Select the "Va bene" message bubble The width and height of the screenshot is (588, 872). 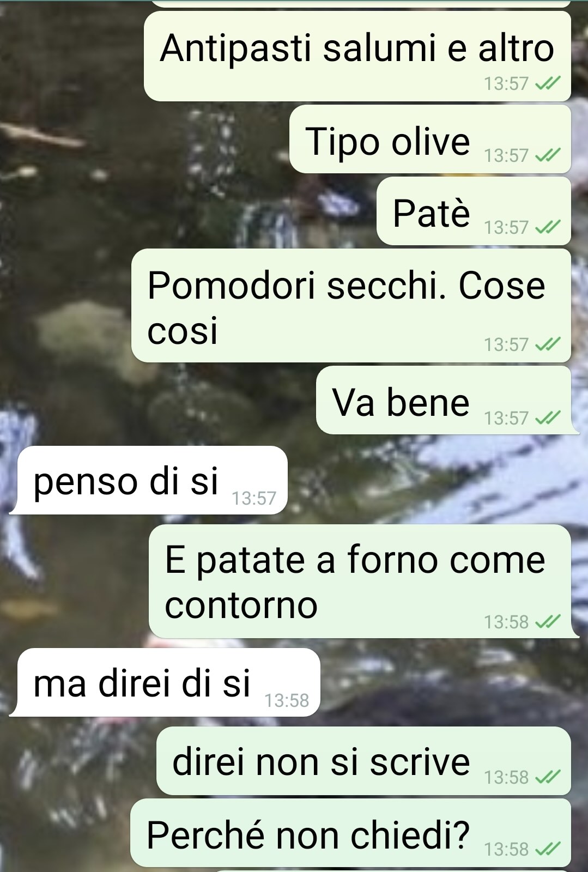pos(444,400)
